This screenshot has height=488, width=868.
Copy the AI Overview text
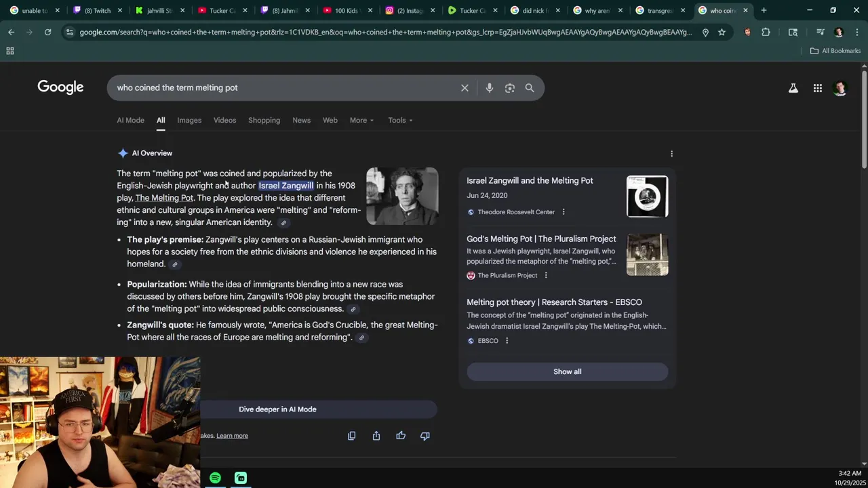point(351,436)
